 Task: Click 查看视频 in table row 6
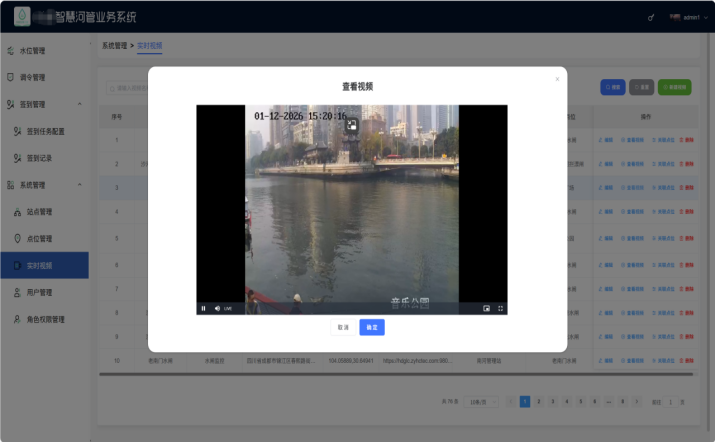[x=632, y=265]
